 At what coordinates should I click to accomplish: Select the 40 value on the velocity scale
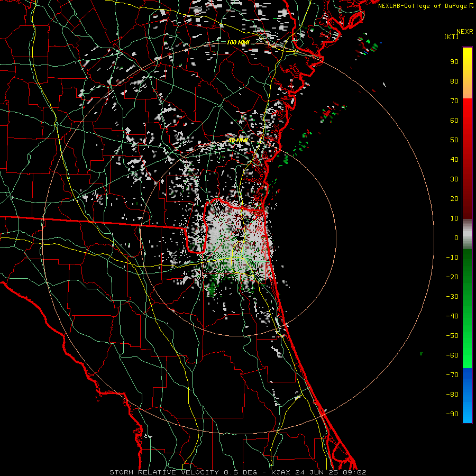(454, 159)
